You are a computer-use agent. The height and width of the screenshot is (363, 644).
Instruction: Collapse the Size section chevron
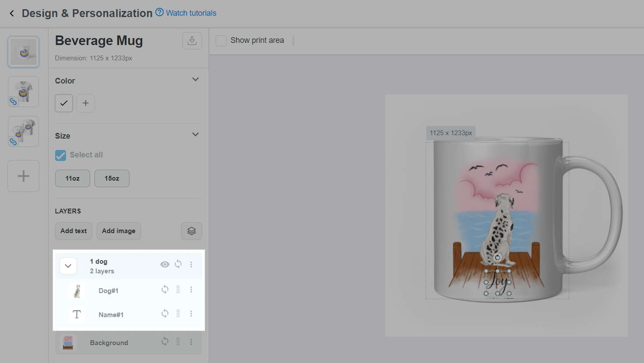[196, 134]
